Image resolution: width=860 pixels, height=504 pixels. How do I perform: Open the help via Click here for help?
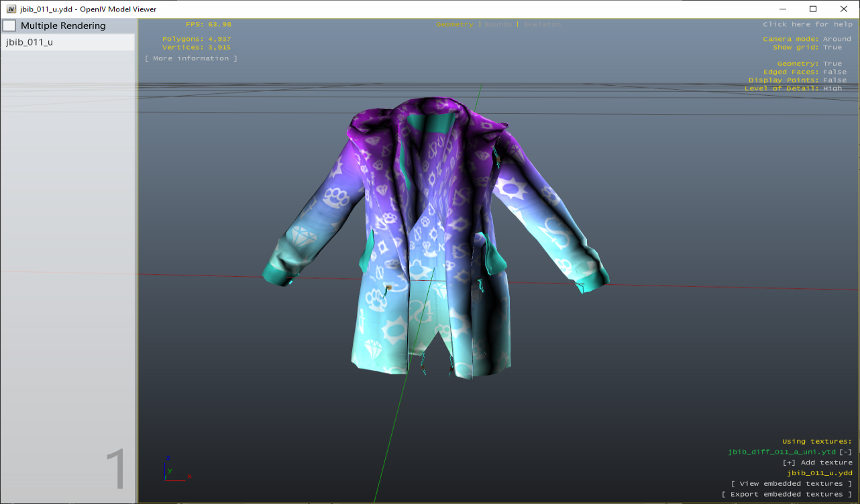pyautogui.click(x=808, y=23)
